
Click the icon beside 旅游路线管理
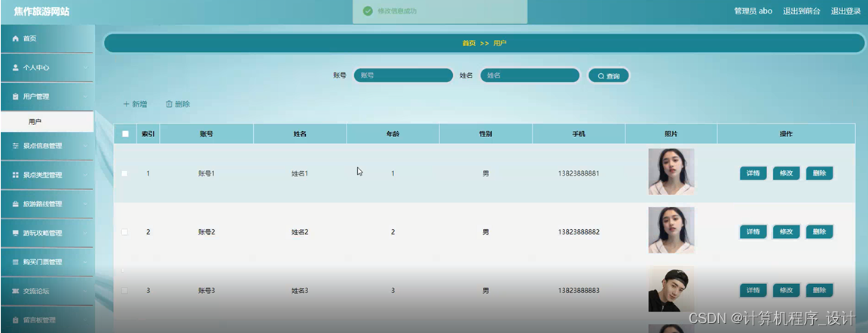point(16,204)
